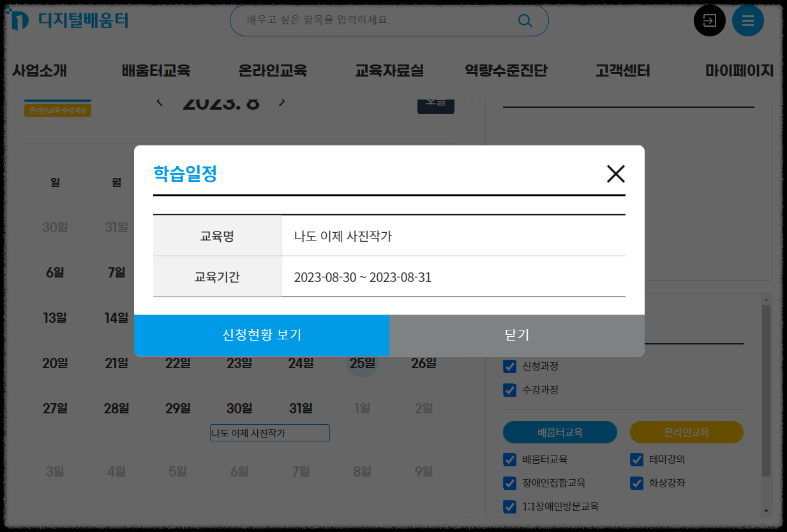Image resolution: width=787 pixels, height=532 pixels.
Task: Select calendar date 7일 in August
Action: pyautogui.click(x=117, y=272)
